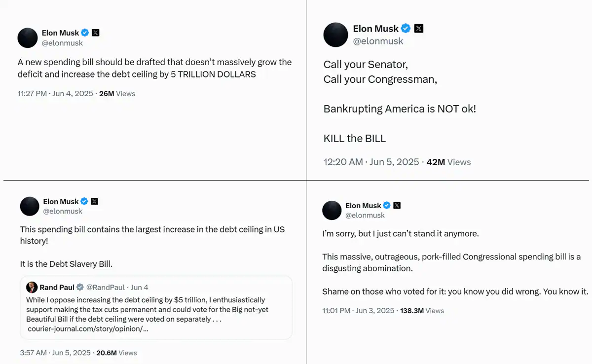Open the courier-journal.com story link
The image size is (592, 364).
click(x=88, y=328)
